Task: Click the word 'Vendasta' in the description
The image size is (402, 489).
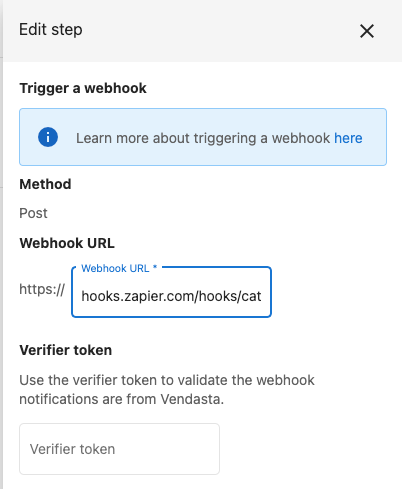Action: pyautogui.click(x=191, y=399)
